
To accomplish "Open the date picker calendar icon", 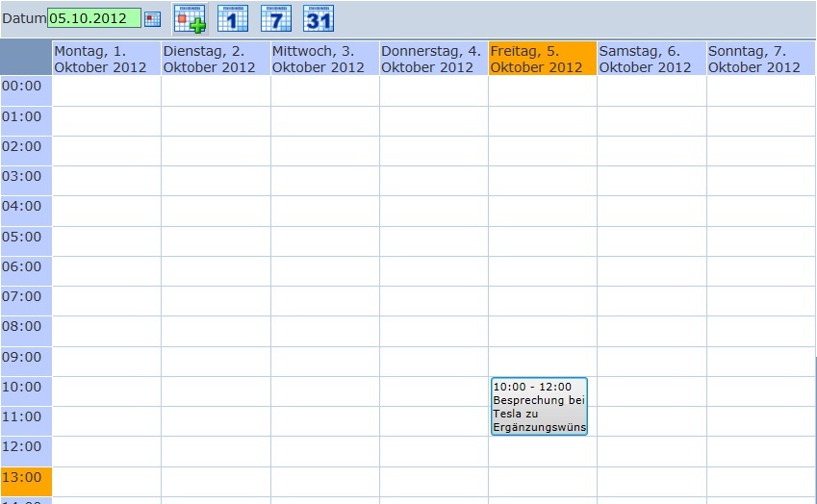I will coord(152,18).
